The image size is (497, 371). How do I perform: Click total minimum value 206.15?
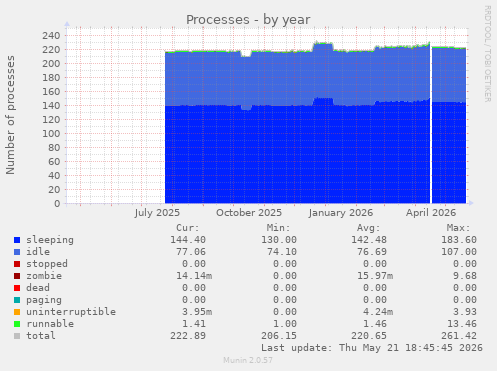(x=279, y=336)
